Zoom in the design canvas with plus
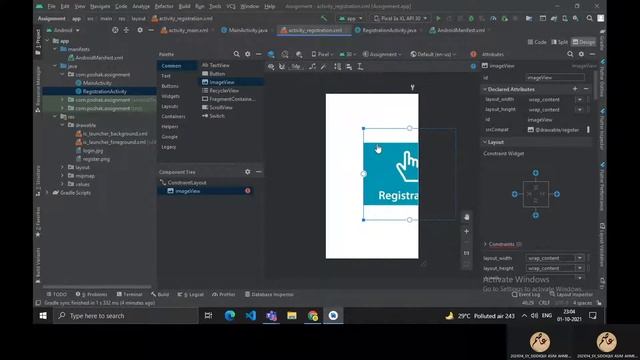Viewport: 640px width, 360px height. pyautogui.click(x=467, y=231)
